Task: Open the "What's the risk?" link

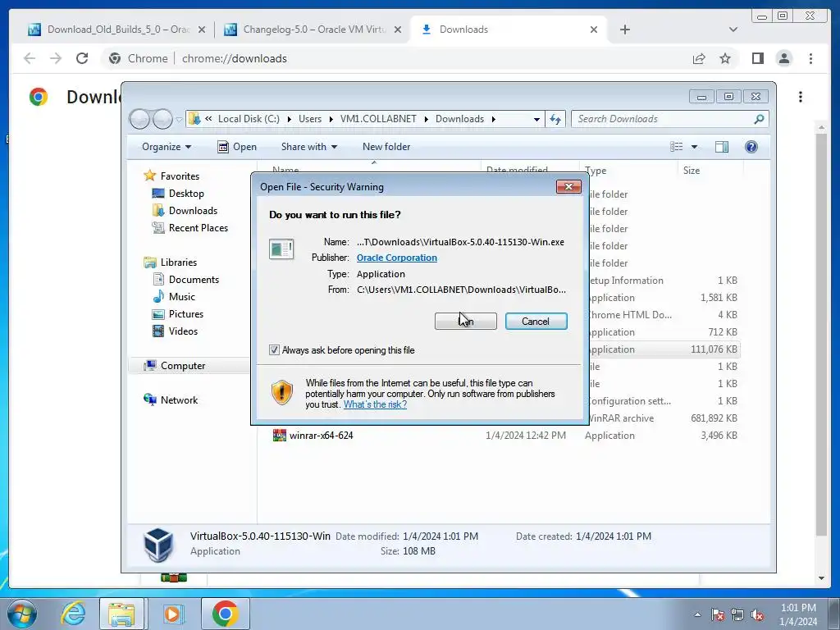Action: pos(375,404)
